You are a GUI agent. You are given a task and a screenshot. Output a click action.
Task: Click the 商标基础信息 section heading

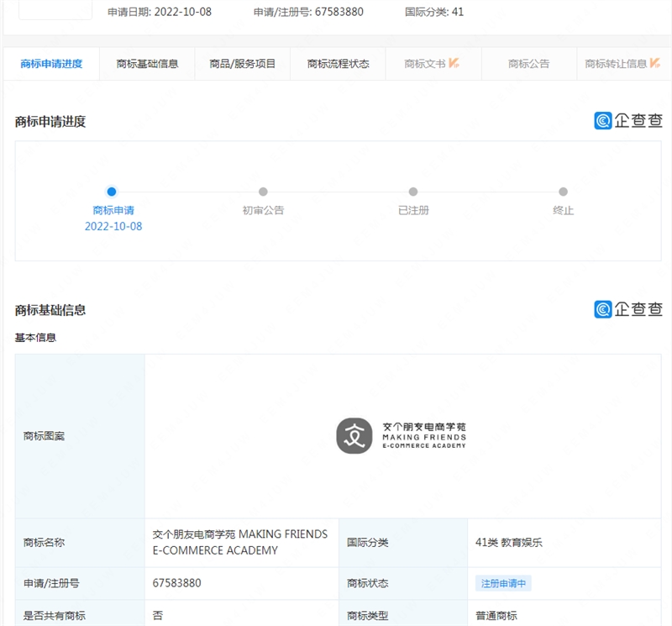click(x=50, y=310)
